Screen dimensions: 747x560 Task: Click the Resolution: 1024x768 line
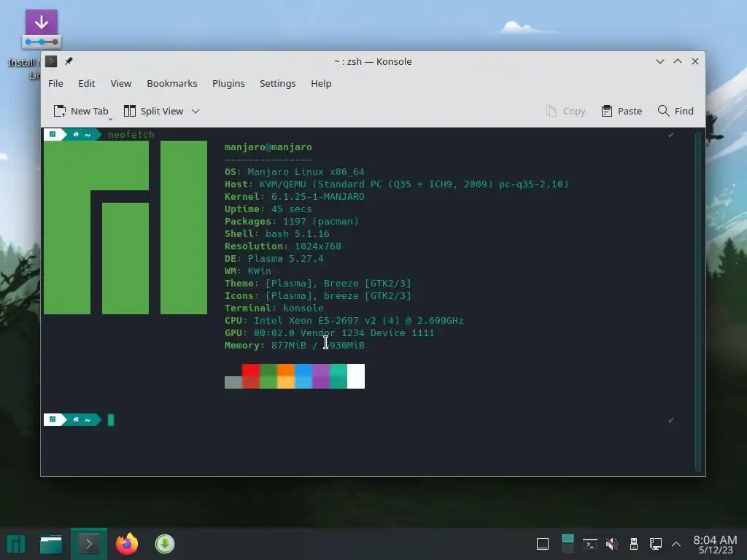283,246
